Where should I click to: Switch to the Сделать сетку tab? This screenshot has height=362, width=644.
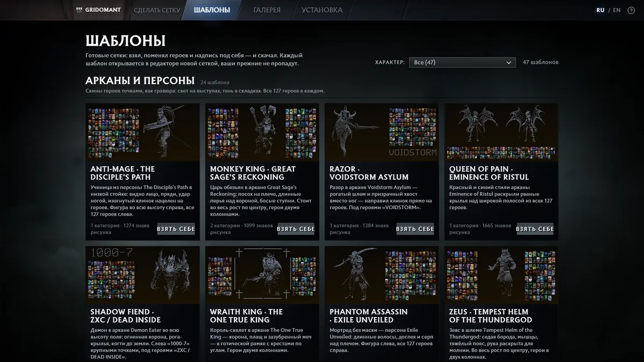tap(157, 10)
